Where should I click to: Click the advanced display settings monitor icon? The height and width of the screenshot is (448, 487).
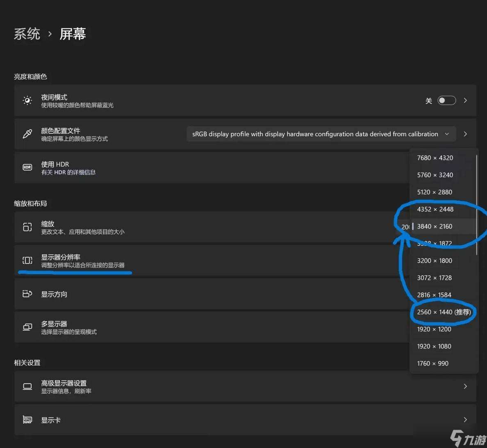[27, 386]
